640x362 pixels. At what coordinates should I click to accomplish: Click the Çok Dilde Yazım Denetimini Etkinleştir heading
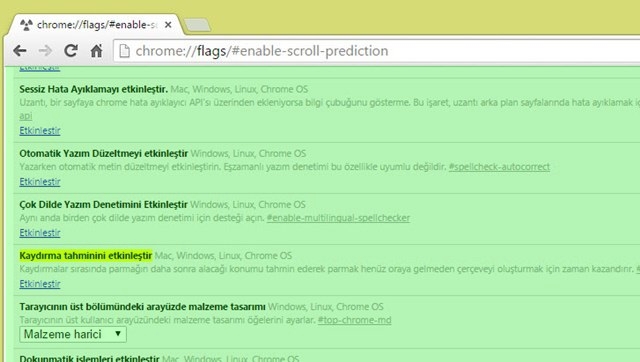click(x=103, y=204)
